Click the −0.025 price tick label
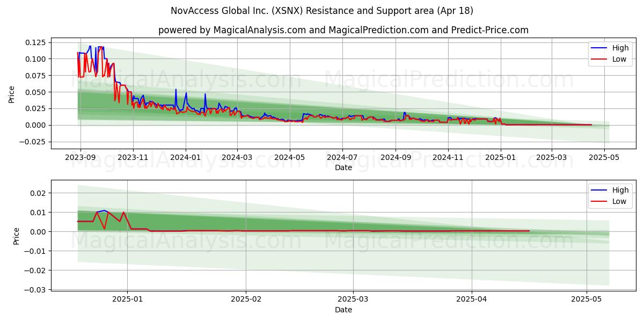 (33, 142)
